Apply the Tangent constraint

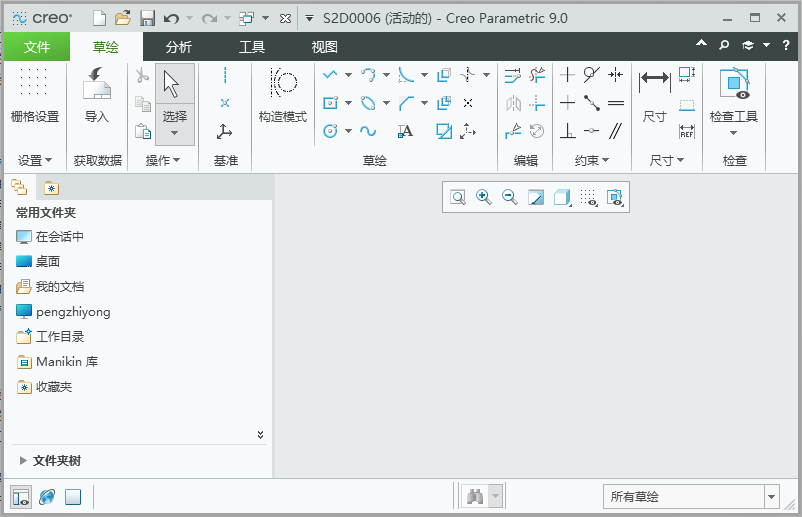(592, 75)
